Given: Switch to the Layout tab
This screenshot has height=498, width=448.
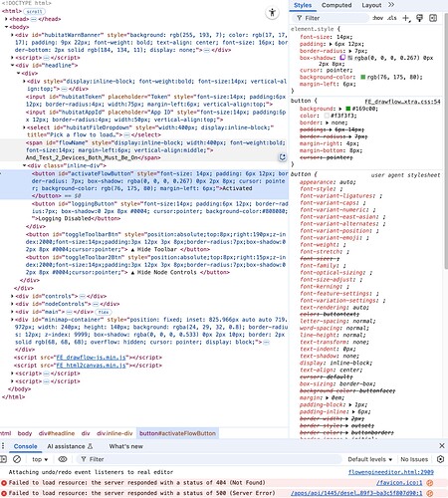Looking at the screenshot, I should click(371, 5).
